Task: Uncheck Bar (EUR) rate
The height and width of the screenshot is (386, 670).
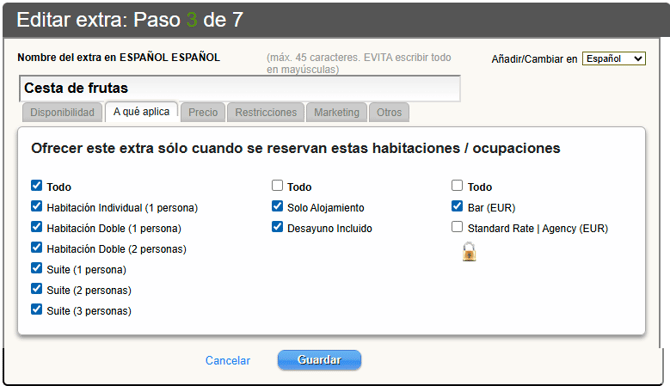Action: point(457,206)
